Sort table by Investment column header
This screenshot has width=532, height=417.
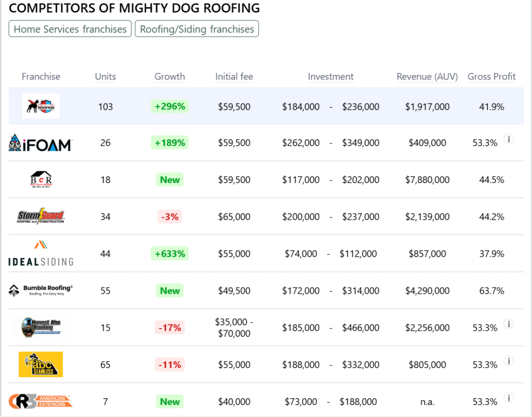click(330, 77)
